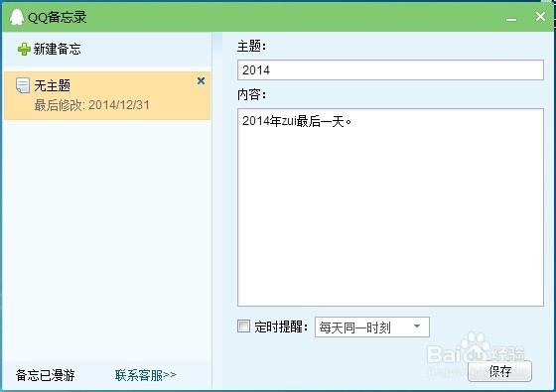Click the QQ备忘录 window title
The width and height of the screenshot is (556, 392).
(58, 17)
